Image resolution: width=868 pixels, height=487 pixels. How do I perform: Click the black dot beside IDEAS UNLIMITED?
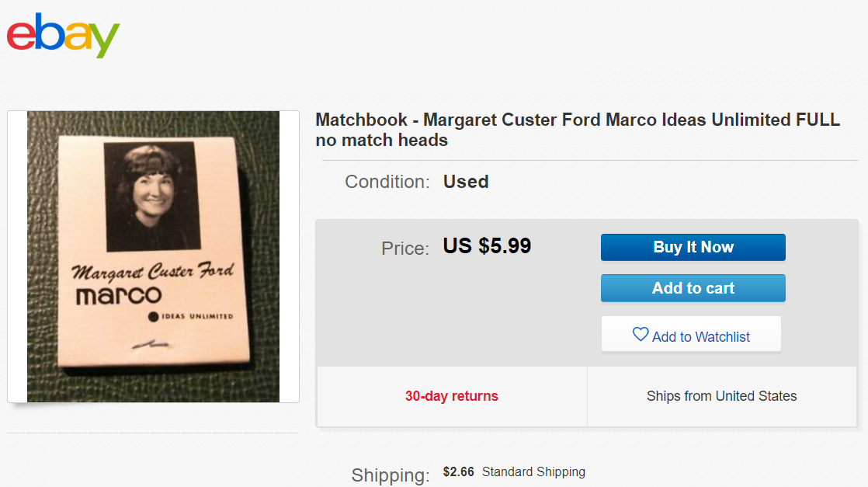(153, 316)
